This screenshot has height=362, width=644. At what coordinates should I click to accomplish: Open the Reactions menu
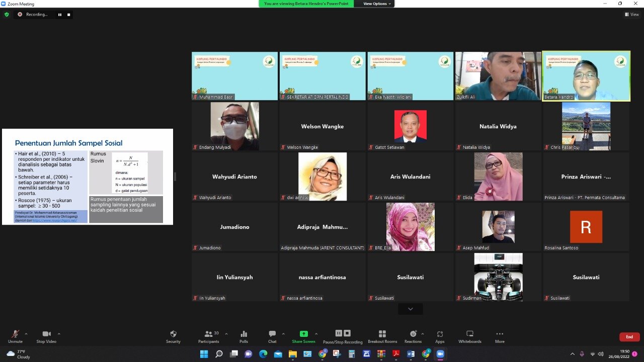(x=413, y=336)
